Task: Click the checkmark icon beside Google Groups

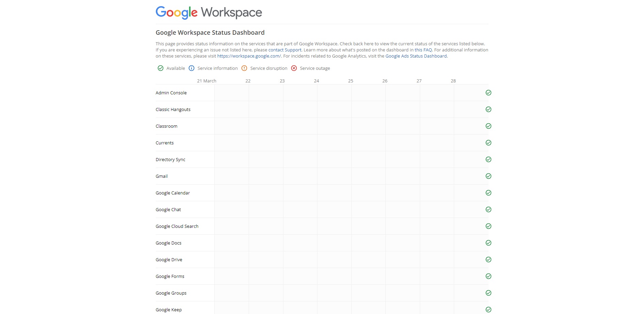Action: 489,293
